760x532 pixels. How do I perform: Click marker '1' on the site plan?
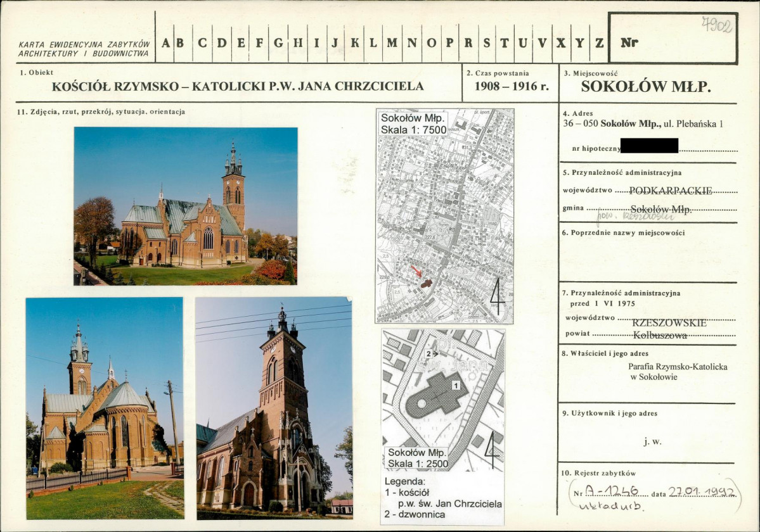click(x=456, y=385)
